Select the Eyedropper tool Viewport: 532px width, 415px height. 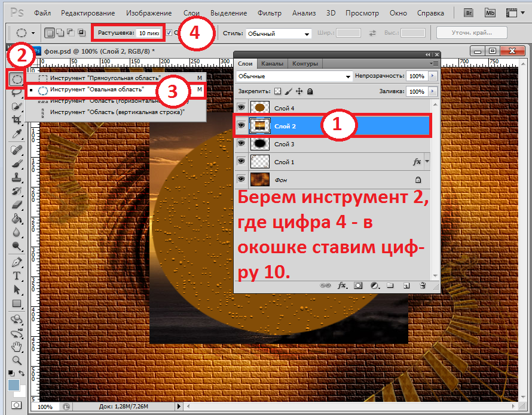tap(17, 134)
